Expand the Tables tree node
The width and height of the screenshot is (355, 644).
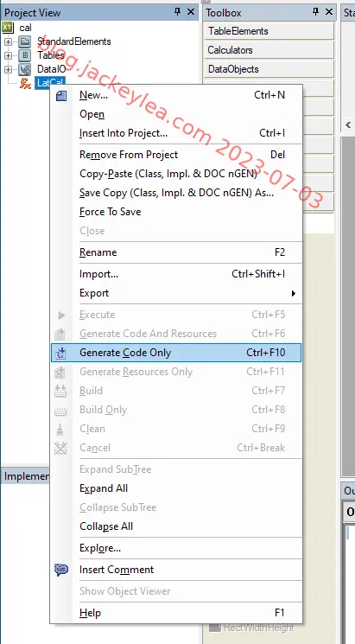(x=8, y=55)
